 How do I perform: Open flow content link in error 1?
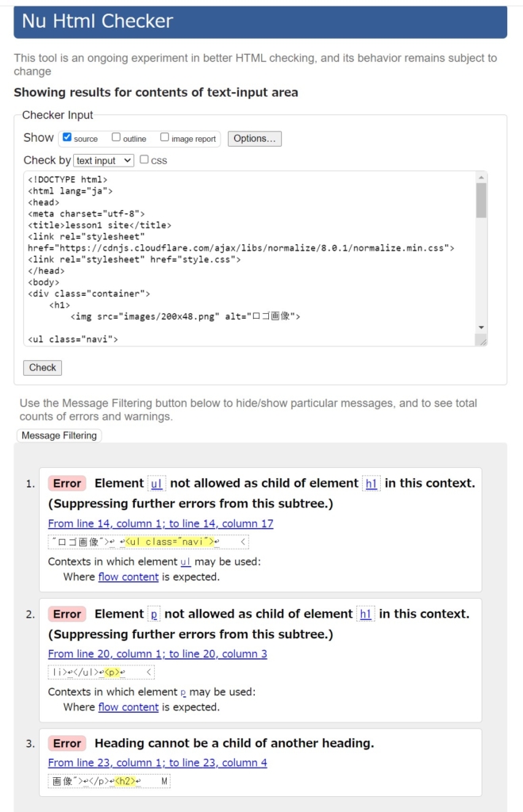pos(129,576)
